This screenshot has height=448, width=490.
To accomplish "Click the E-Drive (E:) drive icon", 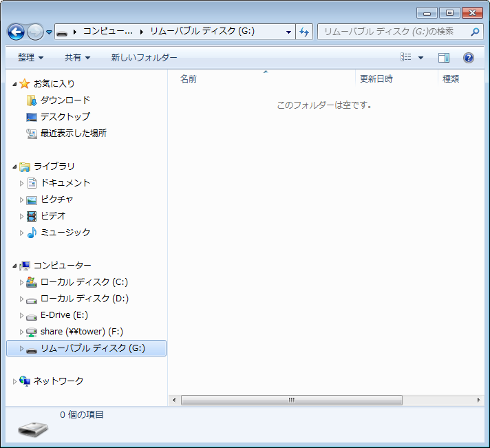I will click(32, 317).
